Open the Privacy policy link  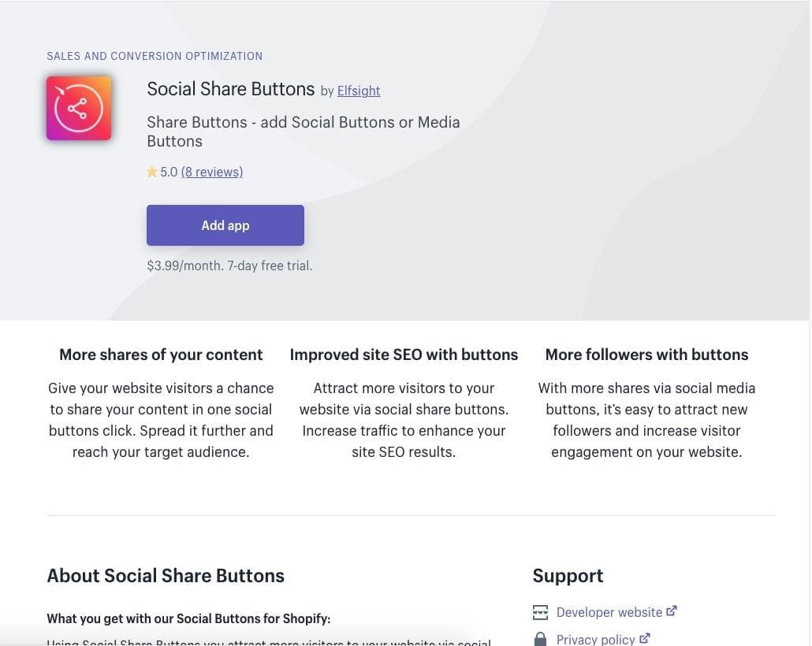click(x=595, y=639)
